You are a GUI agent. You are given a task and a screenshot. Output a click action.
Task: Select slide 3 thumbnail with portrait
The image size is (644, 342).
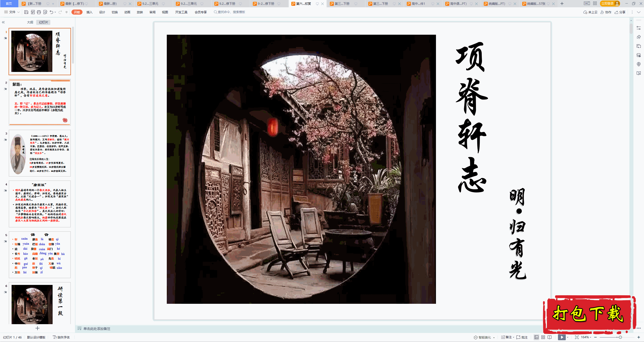[x=40, y=153]
